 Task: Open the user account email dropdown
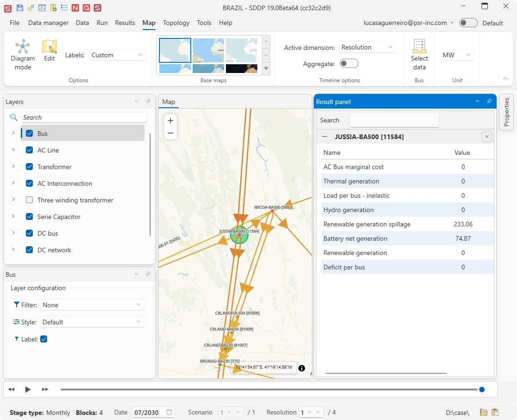409,23
